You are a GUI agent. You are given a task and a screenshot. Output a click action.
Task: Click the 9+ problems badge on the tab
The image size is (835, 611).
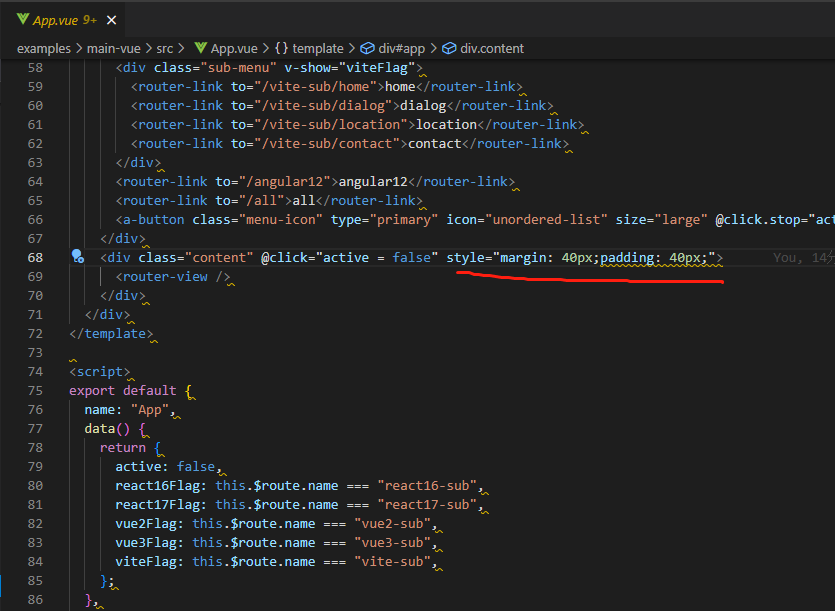[88, 18]
